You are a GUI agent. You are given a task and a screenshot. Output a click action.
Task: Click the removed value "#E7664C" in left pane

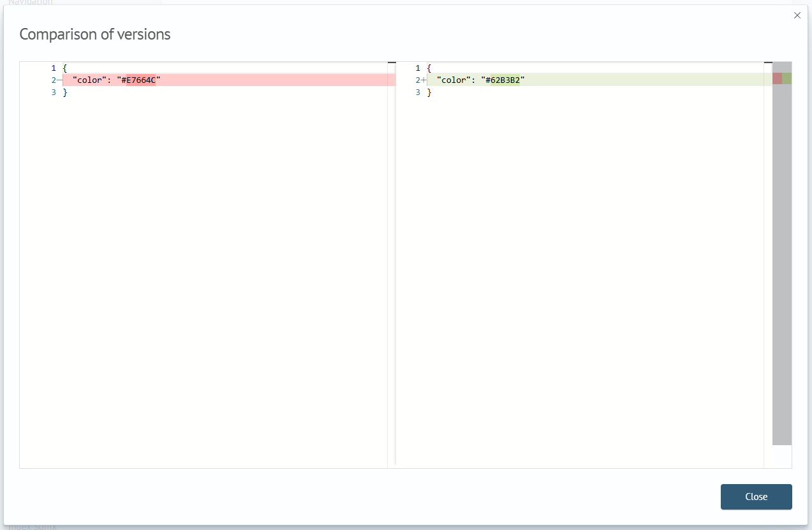click(x=138, y=80)
